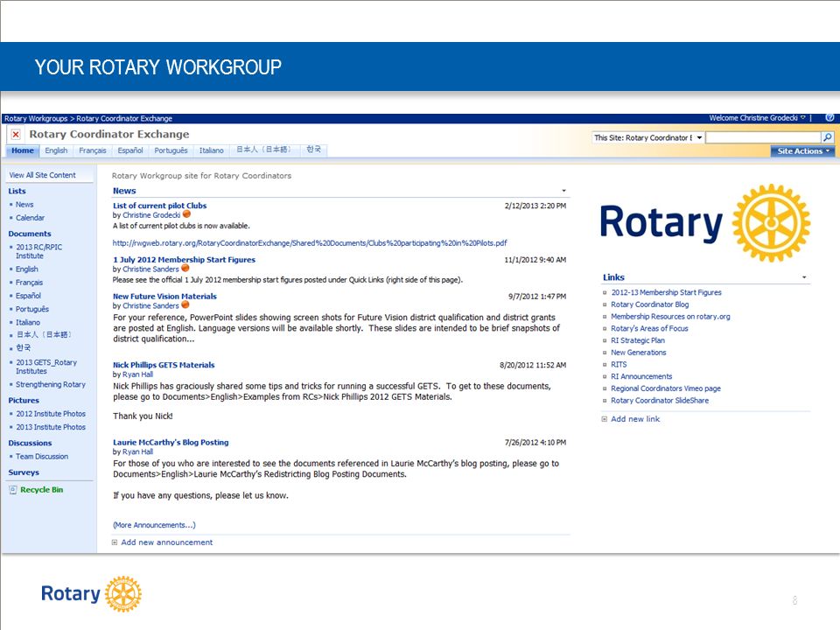Select the Home tab
Viewport: 840px width, 630px height.
[x=23, y=150]
